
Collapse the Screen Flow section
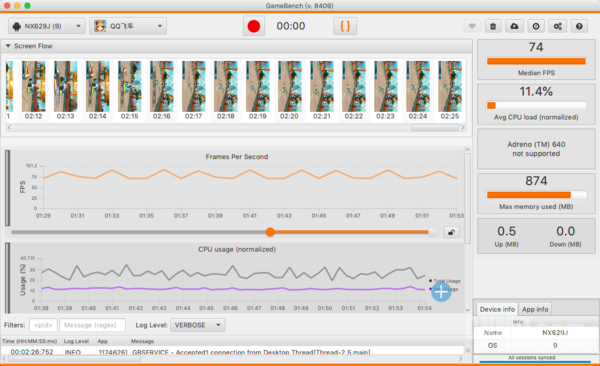[x=8, y=46]
